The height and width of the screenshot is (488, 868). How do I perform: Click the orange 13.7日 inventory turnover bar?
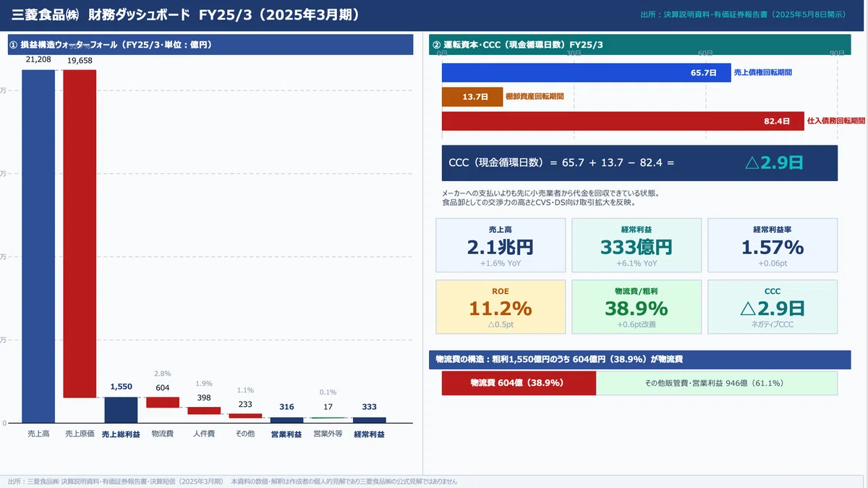pyautogui.click(x=472, y=96)
